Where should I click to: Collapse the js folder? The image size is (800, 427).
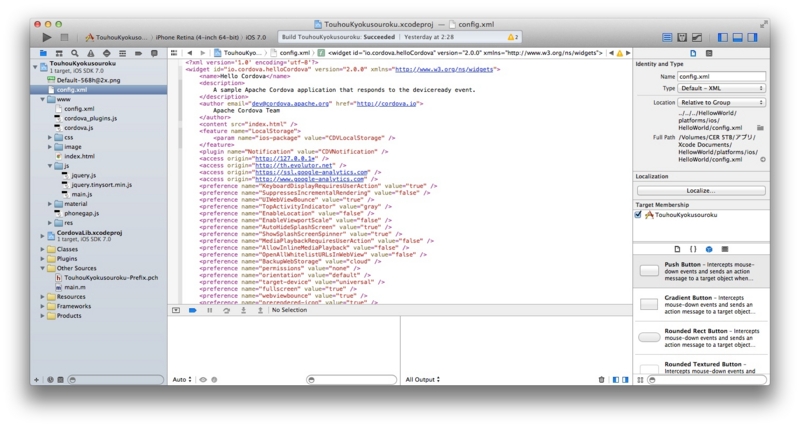pos(49,166)
